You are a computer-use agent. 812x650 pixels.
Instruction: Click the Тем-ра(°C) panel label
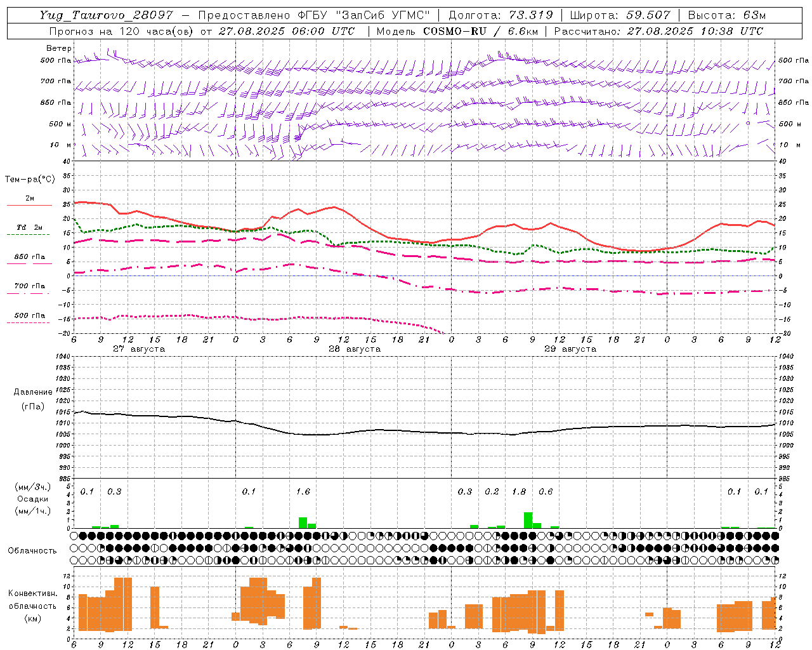[x=30, y=180]
